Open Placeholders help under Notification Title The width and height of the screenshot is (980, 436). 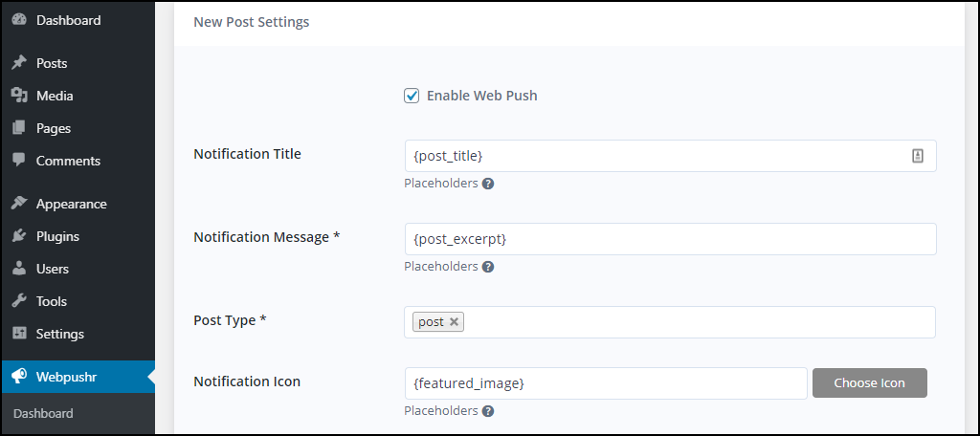[488, 184]
